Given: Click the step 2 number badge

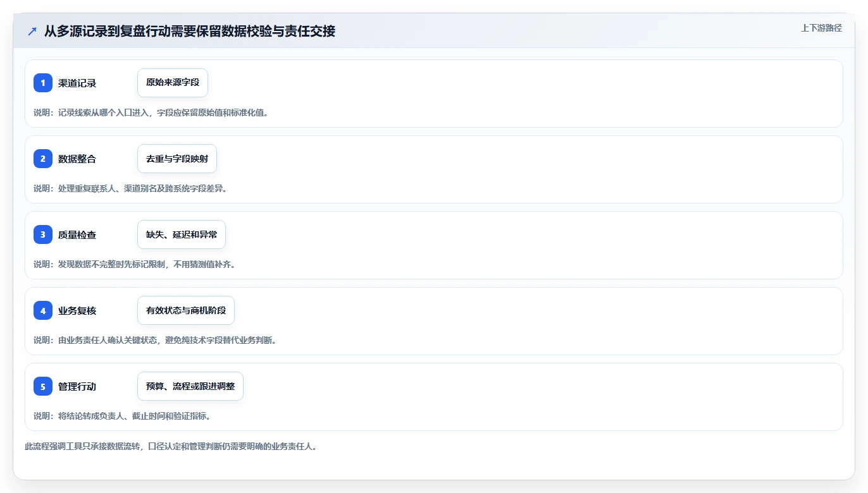Looking at the screenshot, I should 43,159.
